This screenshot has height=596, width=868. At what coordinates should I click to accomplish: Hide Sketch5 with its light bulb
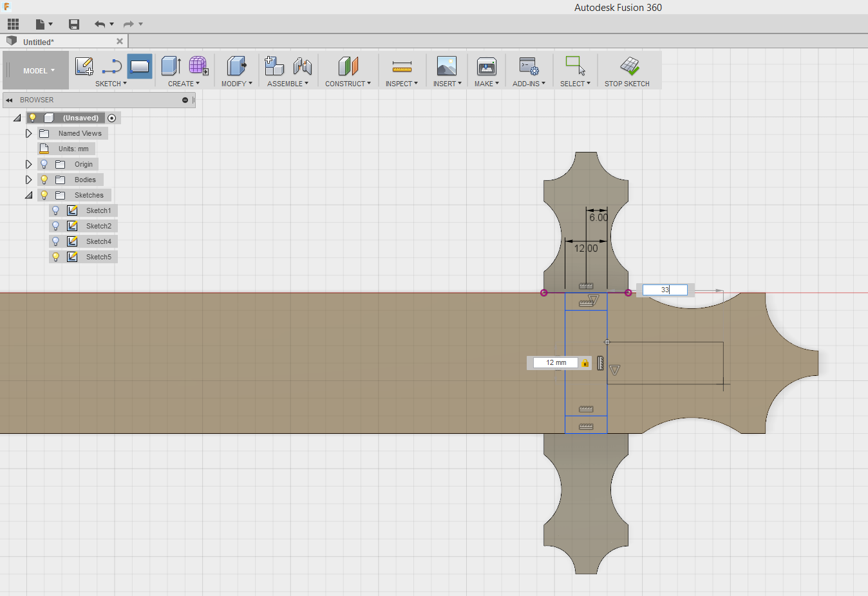(55, 257)
